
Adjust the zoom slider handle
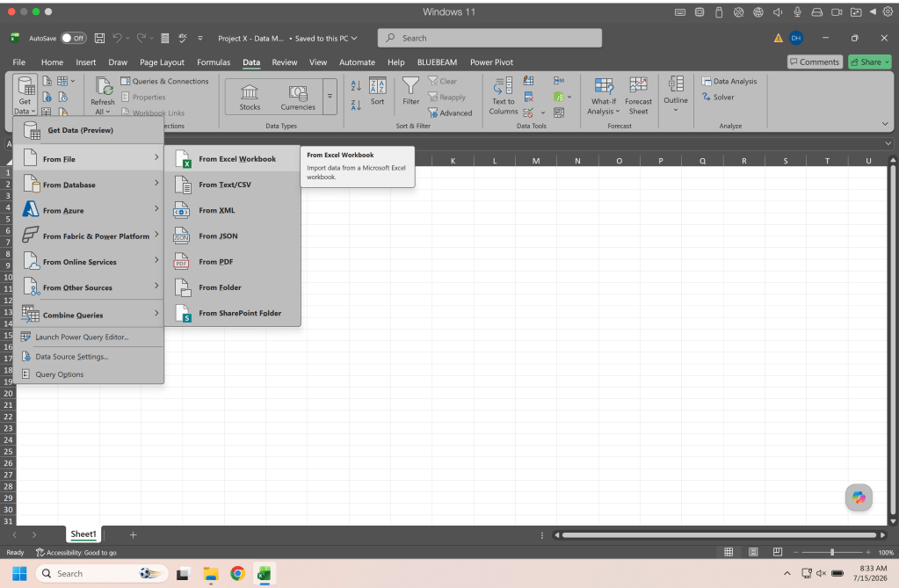[832, 552]
